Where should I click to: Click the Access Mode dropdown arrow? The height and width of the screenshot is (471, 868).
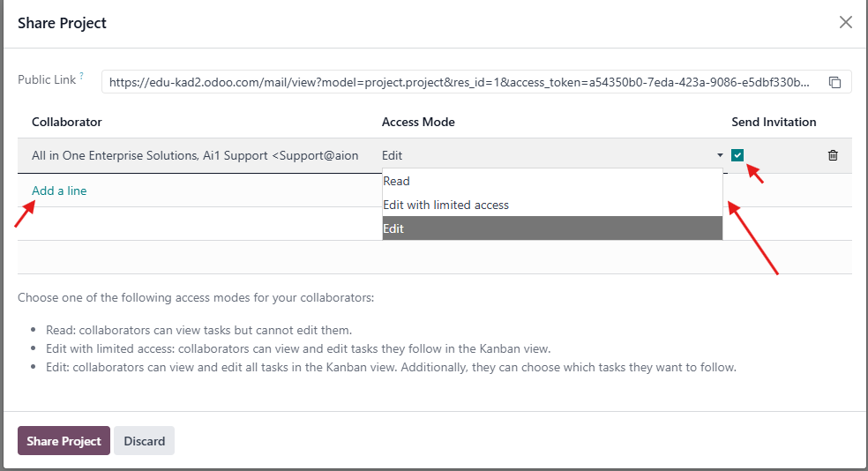tap(720, 156)
